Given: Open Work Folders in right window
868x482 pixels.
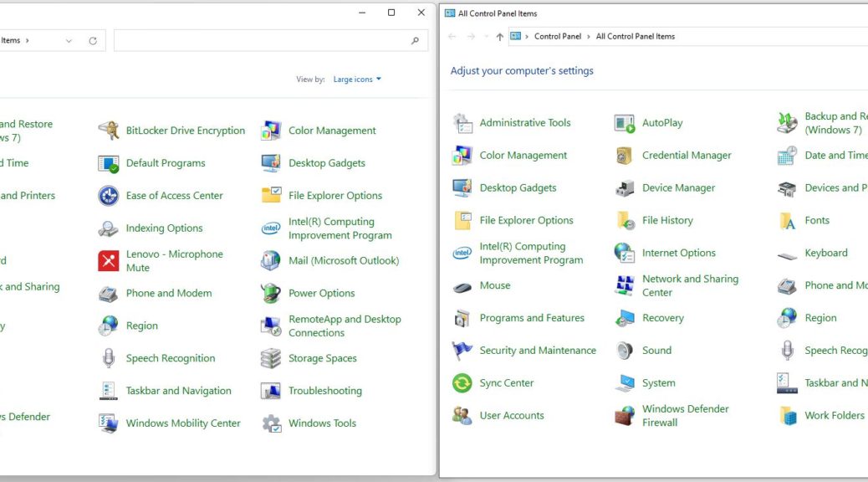Looking at the screenshot, I should coord(835,416).
